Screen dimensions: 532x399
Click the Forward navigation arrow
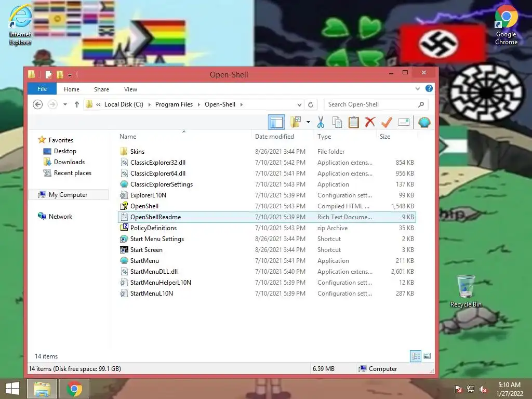click(52, 104)
